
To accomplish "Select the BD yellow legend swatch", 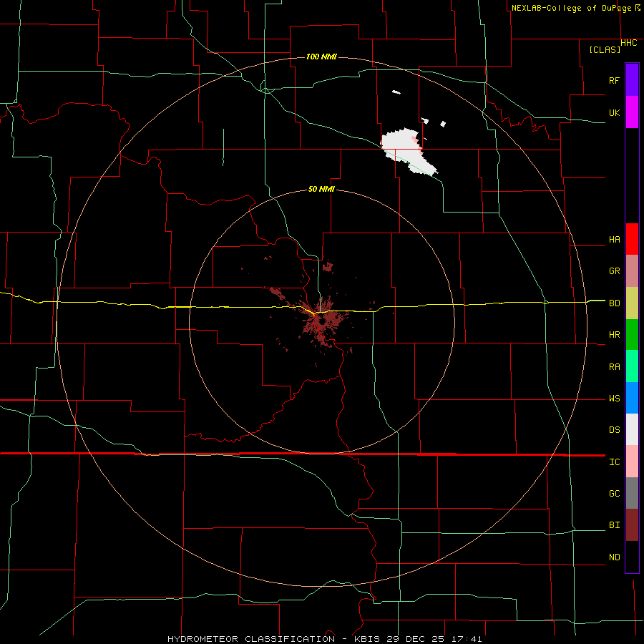I will pyautogui.click(x=632, y=303).
